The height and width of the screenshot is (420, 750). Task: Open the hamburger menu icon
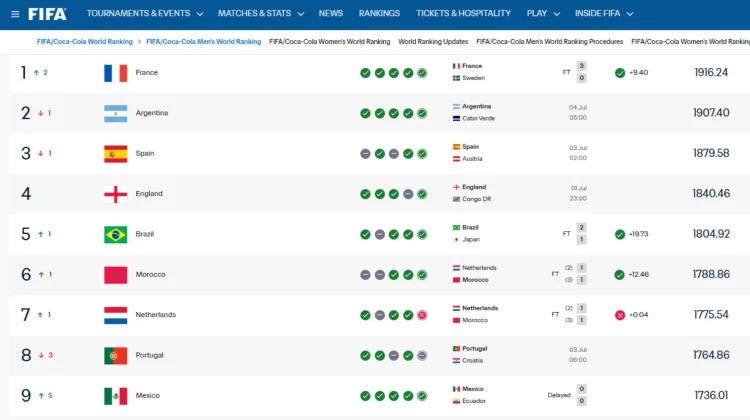[15, 14]
